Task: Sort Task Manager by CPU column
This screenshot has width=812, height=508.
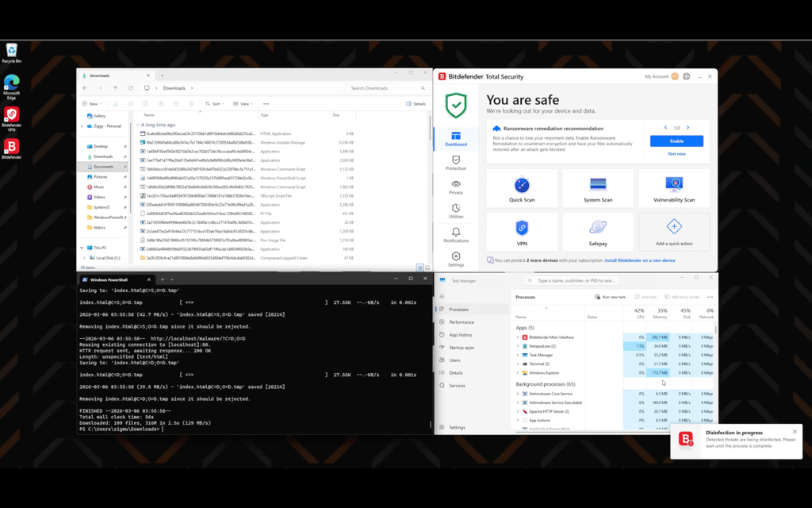Action: pyautogui.click(x=635, y=313)
